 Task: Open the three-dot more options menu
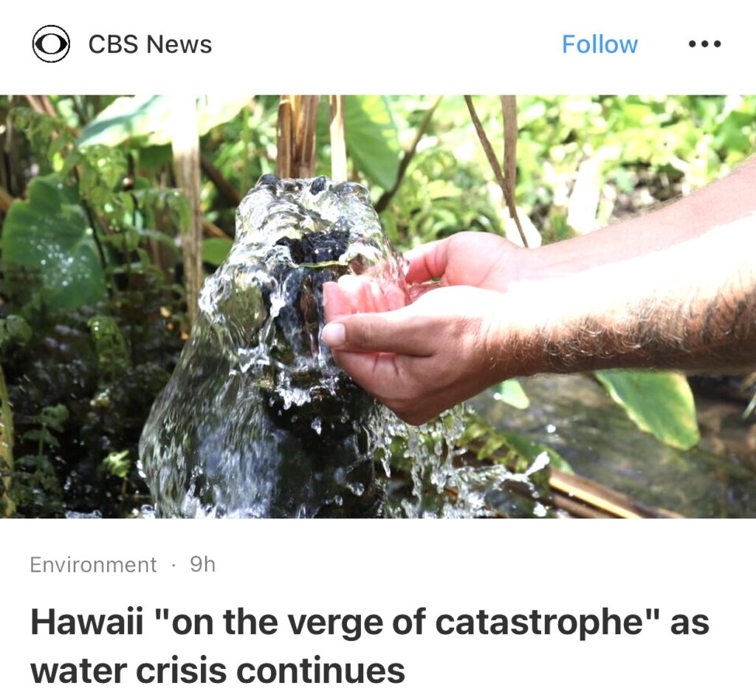[x=704, y=44]
